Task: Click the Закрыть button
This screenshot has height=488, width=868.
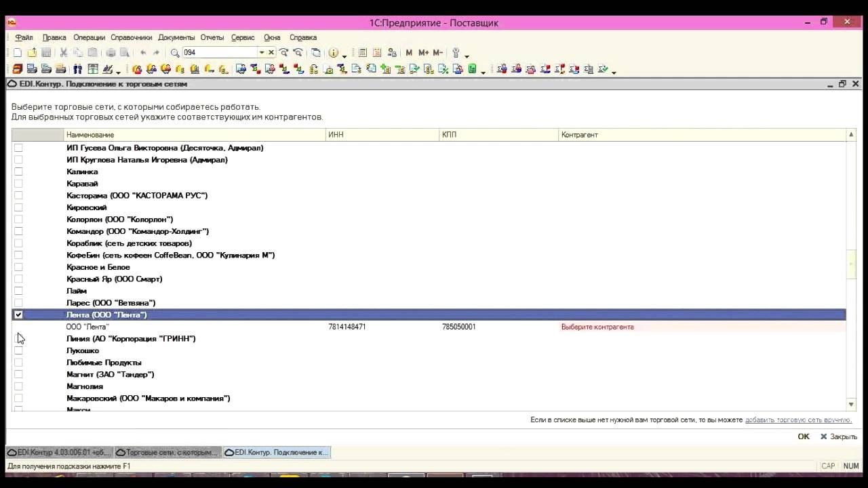Action: (x=838, y=436)
